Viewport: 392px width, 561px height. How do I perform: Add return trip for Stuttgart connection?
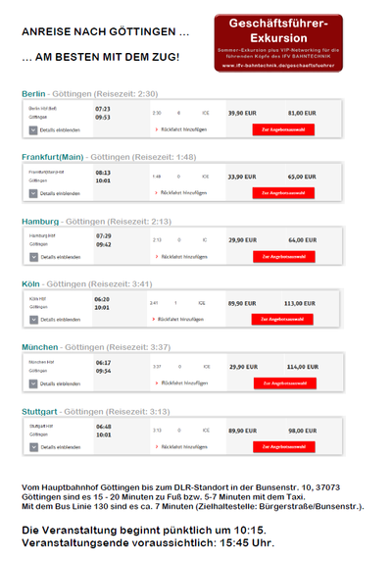pos(181,447)
